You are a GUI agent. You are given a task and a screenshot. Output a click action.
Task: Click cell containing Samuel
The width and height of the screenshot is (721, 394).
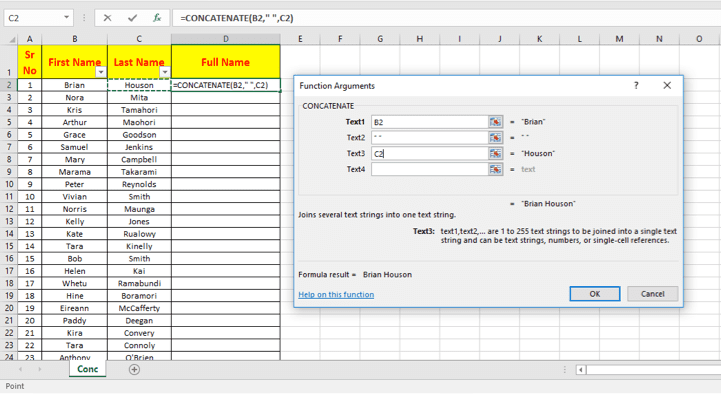tap(74, 147)
